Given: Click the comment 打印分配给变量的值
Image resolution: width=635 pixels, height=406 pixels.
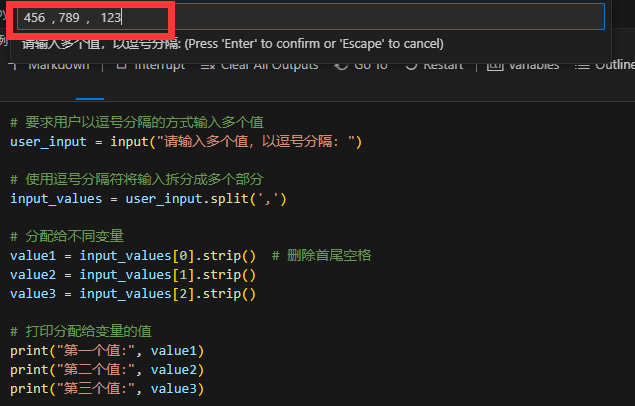Looking at the screenshot, I should pos(81,332).
